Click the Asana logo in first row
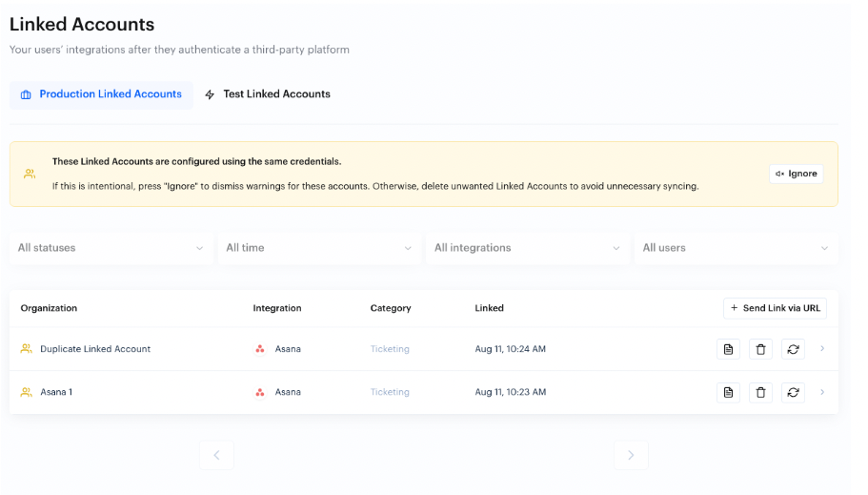Viewport: 868px width, 495px height. click(260, 349)
